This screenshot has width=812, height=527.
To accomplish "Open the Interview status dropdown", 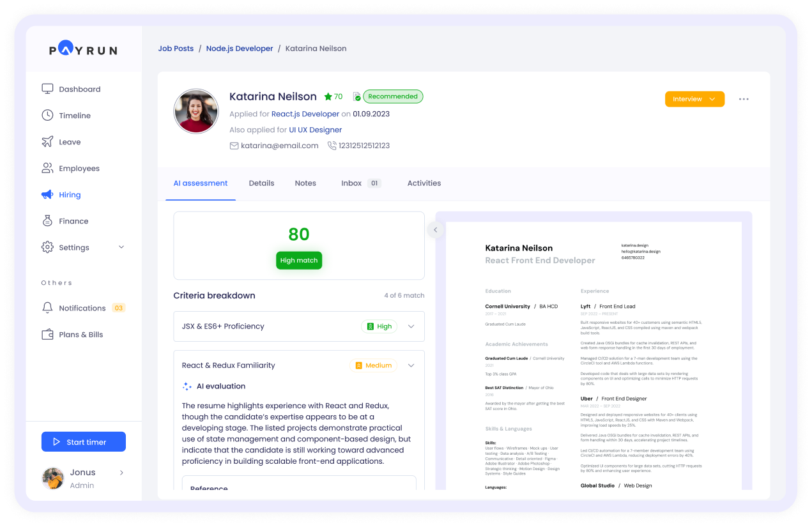I will (694, 99).
